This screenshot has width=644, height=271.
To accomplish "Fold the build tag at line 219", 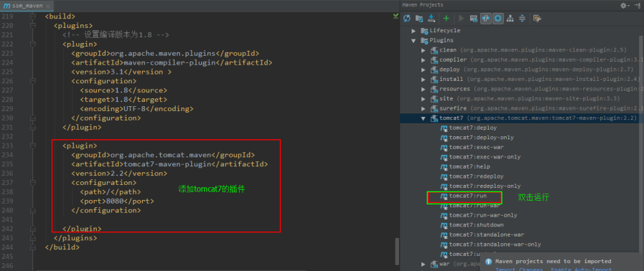I will [x=33, y=16].
